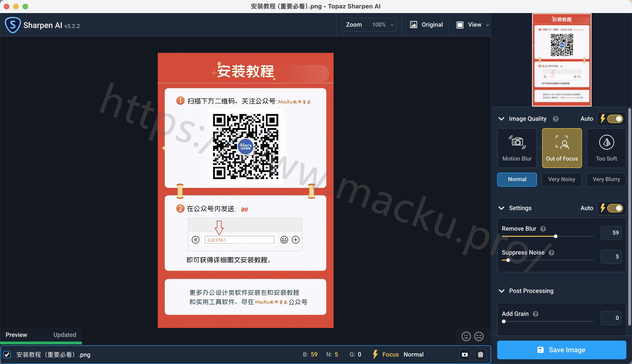Click the neutral face feedback icon

click(479, 336)
